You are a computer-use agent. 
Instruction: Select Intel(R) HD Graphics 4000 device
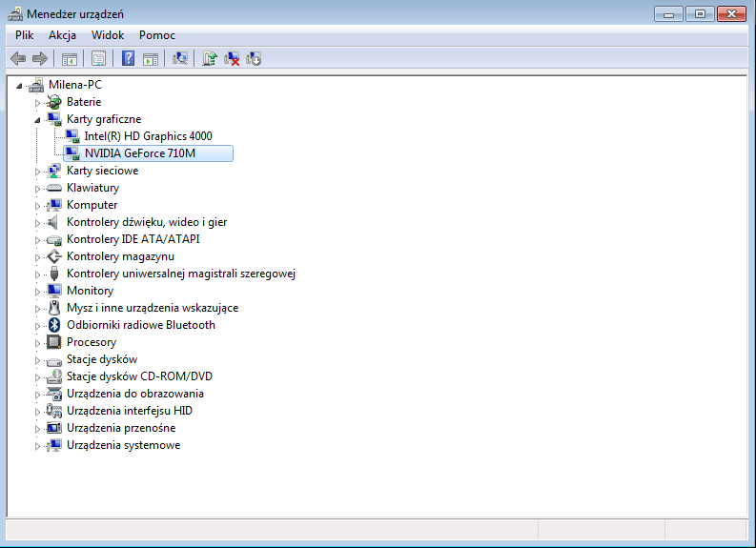click(x=148, y=136)
